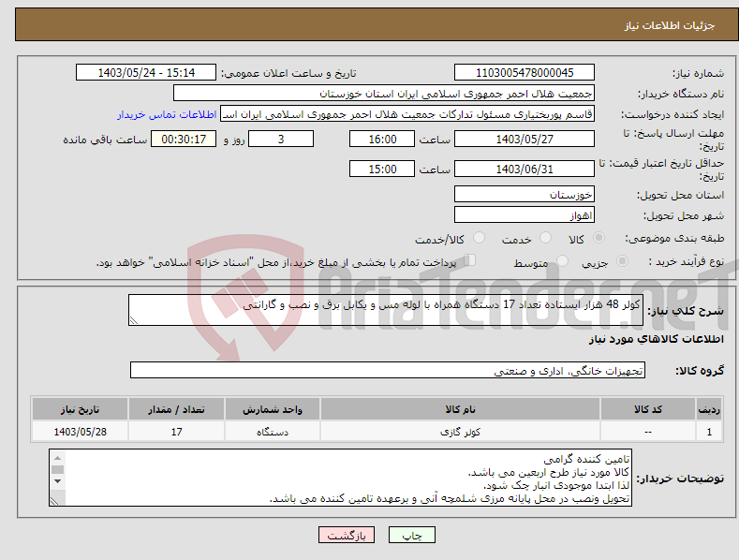Click the unit cell دستگاه

[x=272, y=432]
